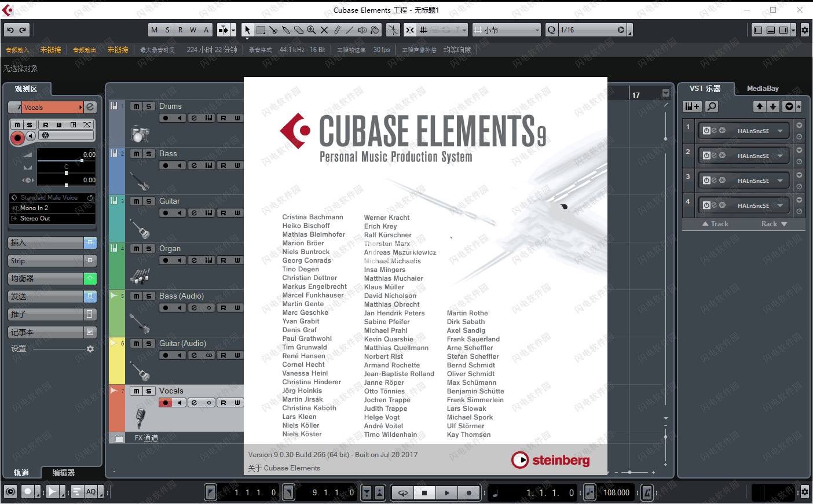Expand the 均衡器 inspector section
813x504 pixels.
pos(46,278)
